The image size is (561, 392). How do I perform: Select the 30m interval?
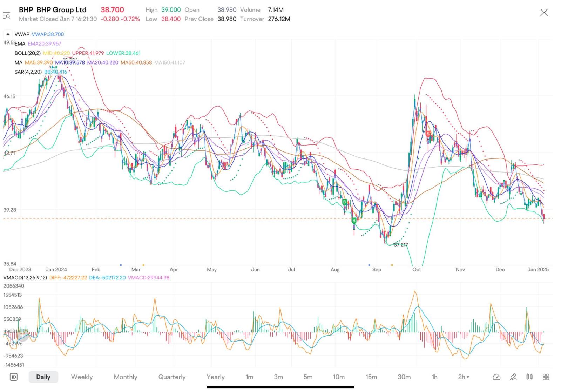[x=404, y=377]
